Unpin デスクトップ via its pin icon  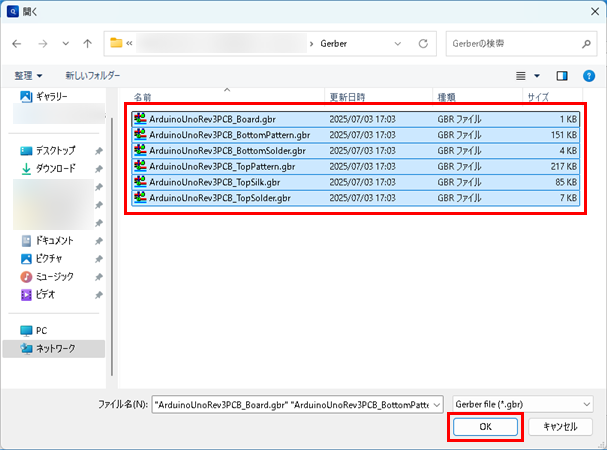tap(99, 151)
